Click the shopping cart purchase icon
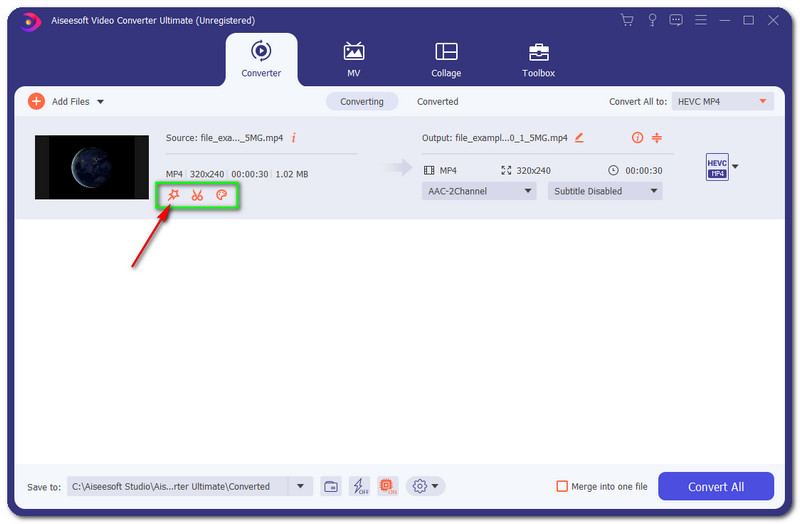This screenshot has width=800, height=524. tap(627, 20)
